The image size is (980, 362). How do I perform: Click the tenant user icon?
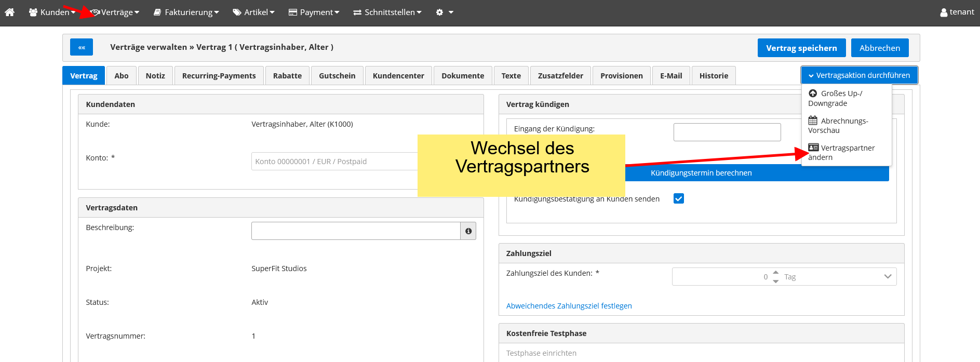(944, 12)
